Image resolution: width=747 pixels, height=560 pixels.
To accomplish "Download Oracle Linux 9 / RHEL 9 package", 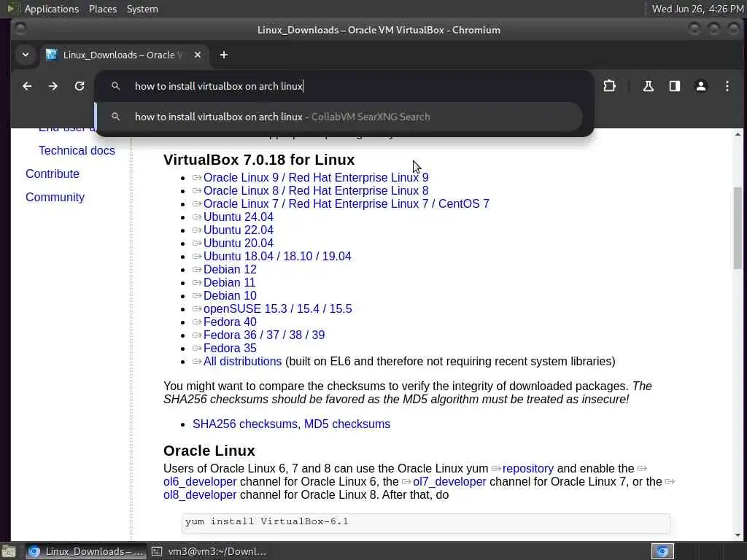I will (x=316, y=178).
